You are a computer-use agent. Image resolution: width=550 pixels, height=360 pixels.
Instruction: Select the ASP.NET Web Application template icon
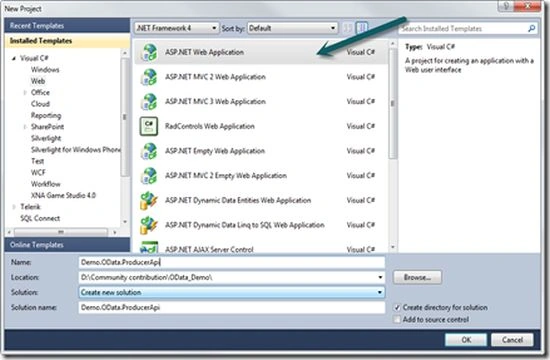(x=149, y=53)
